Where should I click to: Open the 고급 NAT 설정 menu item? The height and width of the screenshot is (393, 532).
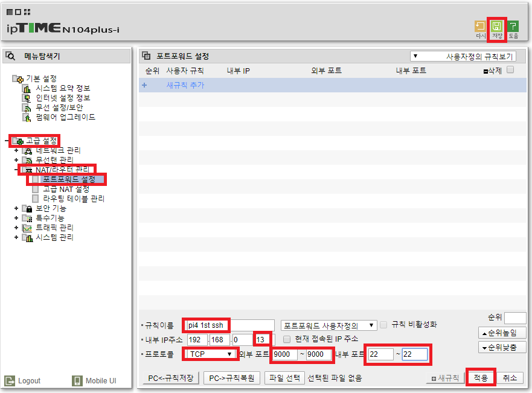[66, 189]
